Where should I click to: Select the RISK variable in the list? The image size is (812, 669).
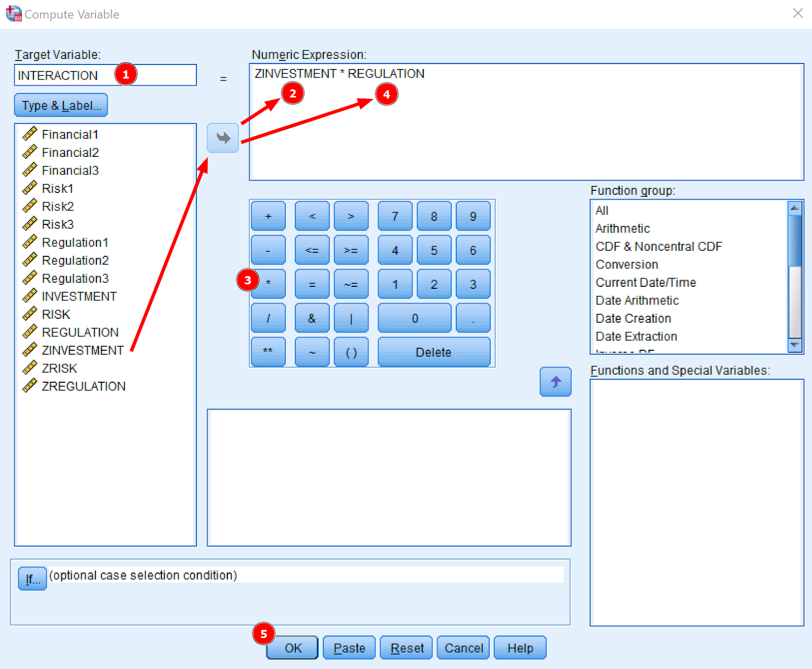tap(56, 314)
